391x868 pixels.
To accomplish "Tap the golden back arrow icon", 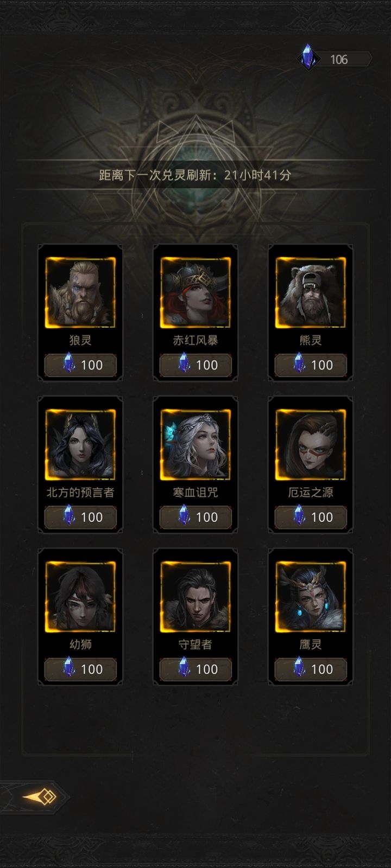I will [39, 796].
